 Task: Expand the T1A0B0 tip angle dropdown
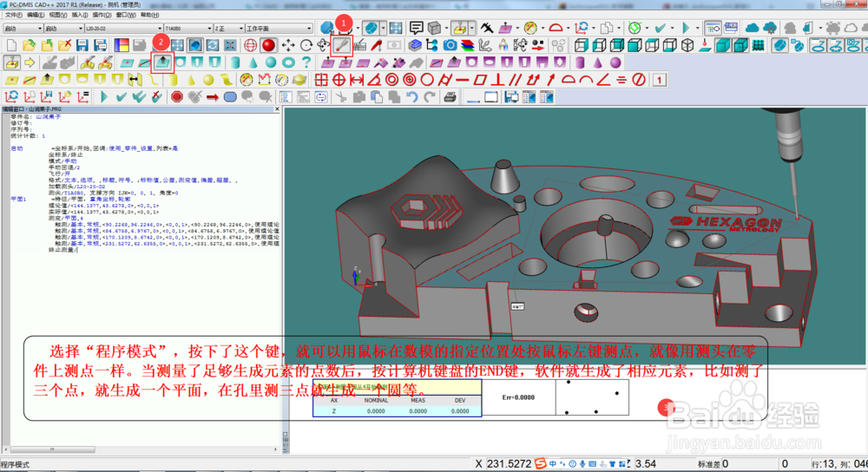click(209, 29)
